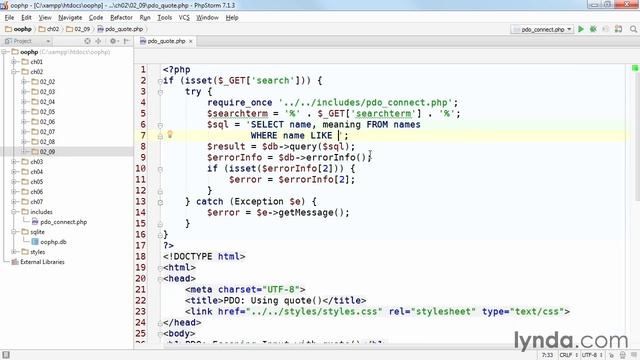Screen dimensions: 640x360
Task: Open the Help menu
Action: (x=232, y=18)
